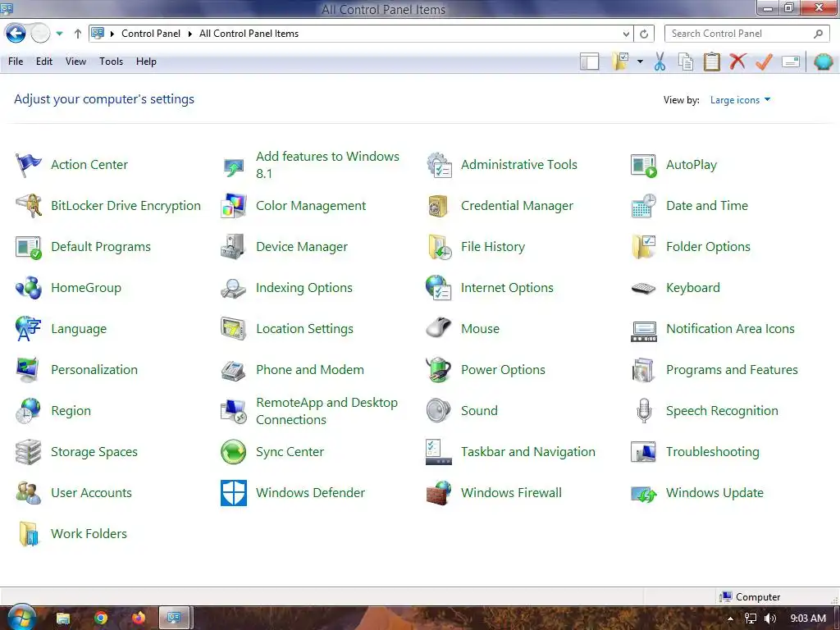Viewport: 840px width, 630px height.
Task: Open the Help menu
Action: pos(146,62)
